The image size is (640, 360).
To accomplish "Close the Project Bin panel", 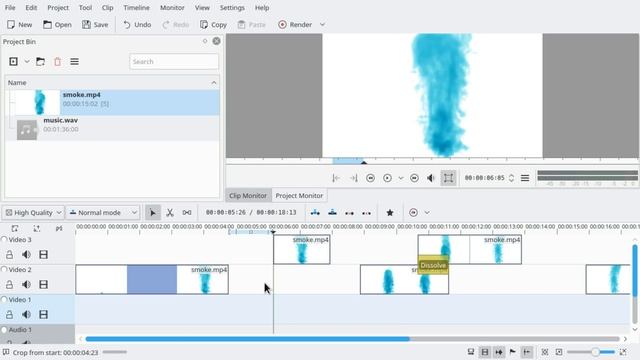I will pyautogui.click(x=216, y=41).
